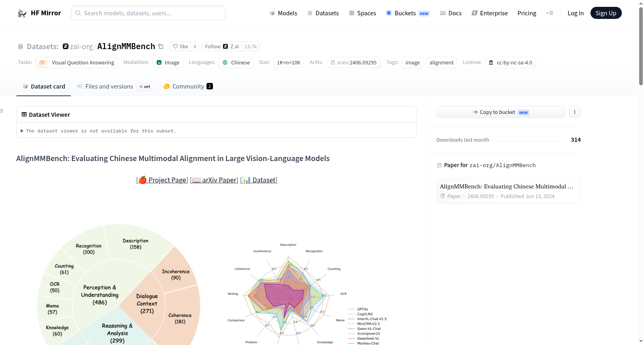Click the Published Jun 13, 2024 text

[527, 196]
